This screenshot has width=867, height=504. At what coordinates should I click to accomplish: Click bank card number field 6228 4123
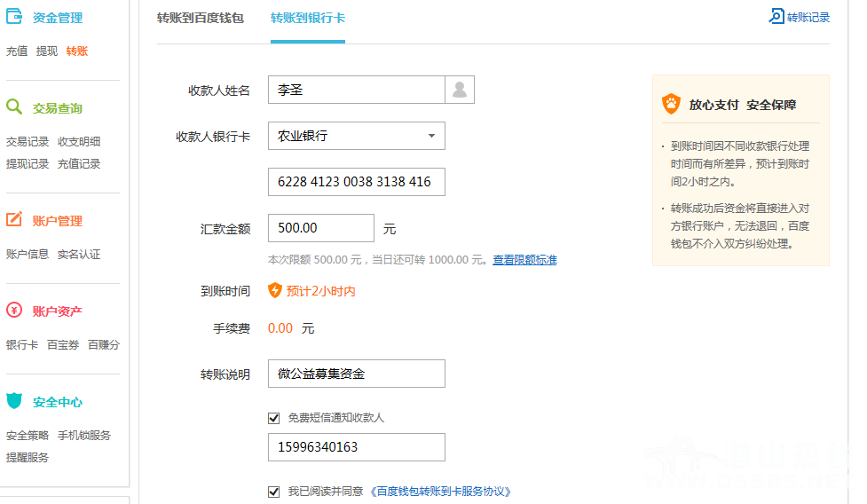click(357, 182)
